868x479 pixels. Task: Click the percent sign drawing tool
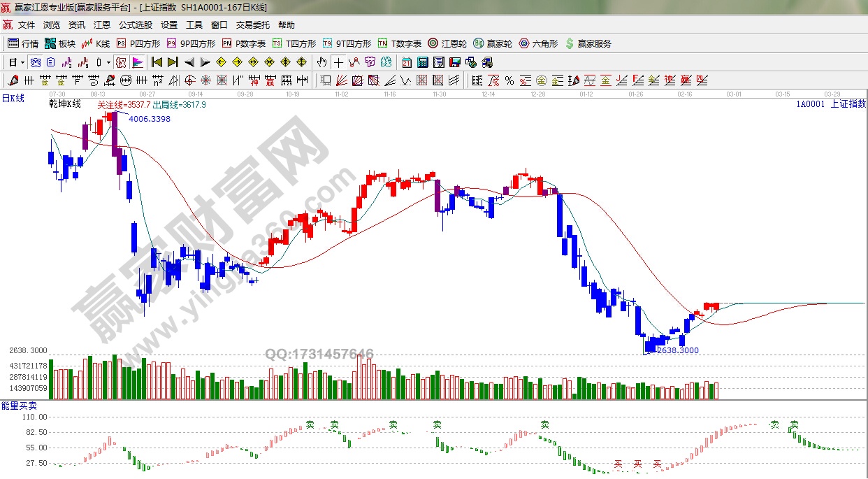coord(509,80)
